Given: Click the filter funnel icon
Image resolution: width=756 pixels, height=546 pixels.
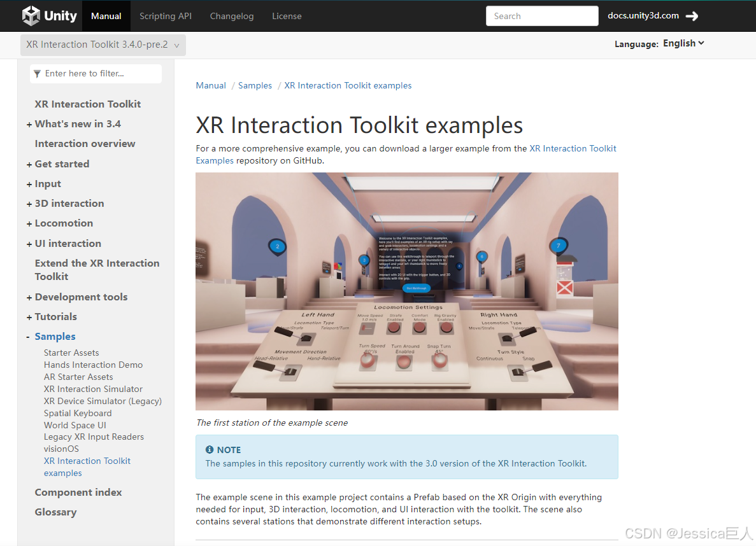Looking at the screenshot, I should click(37, 74).
